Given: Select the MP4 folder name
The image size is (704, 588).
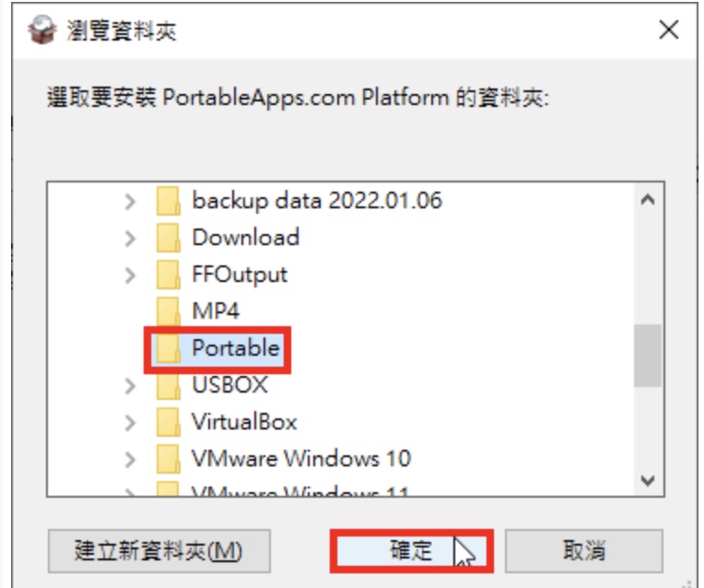Looking at the screenshot, I should pyautogui.click(x=216, y=311).
